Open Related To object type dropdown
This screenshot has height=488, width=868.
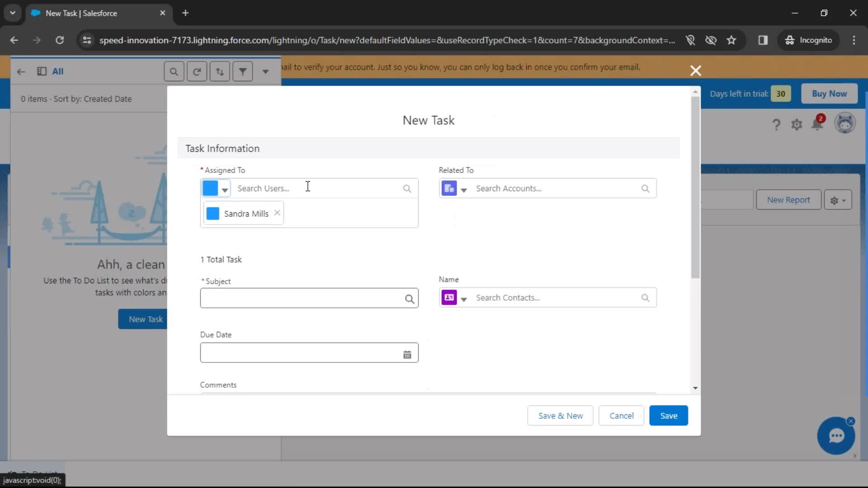[x=455, y=188]
